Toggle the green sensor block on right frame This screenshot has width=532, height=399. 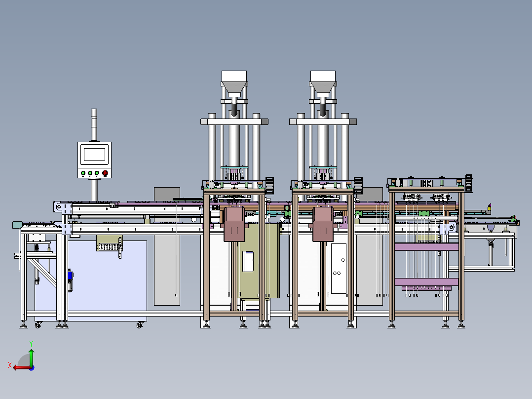423,212
